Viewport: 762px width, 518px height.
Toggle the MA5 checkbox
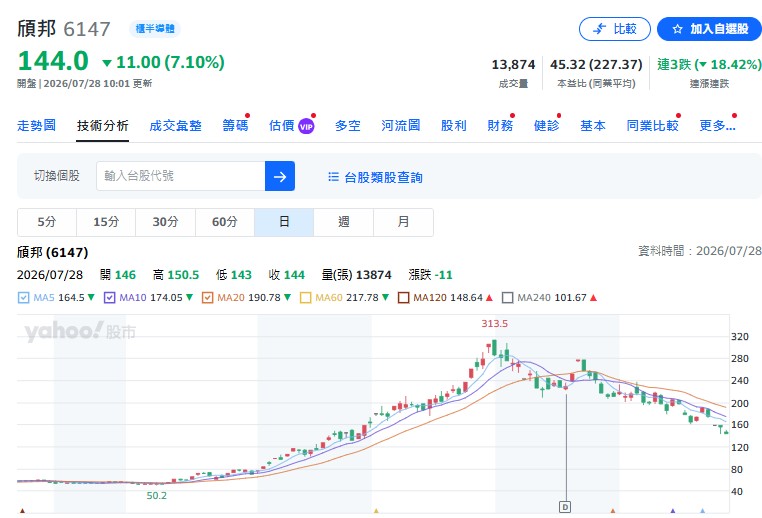pyautogui.click(x=23, y=297)
